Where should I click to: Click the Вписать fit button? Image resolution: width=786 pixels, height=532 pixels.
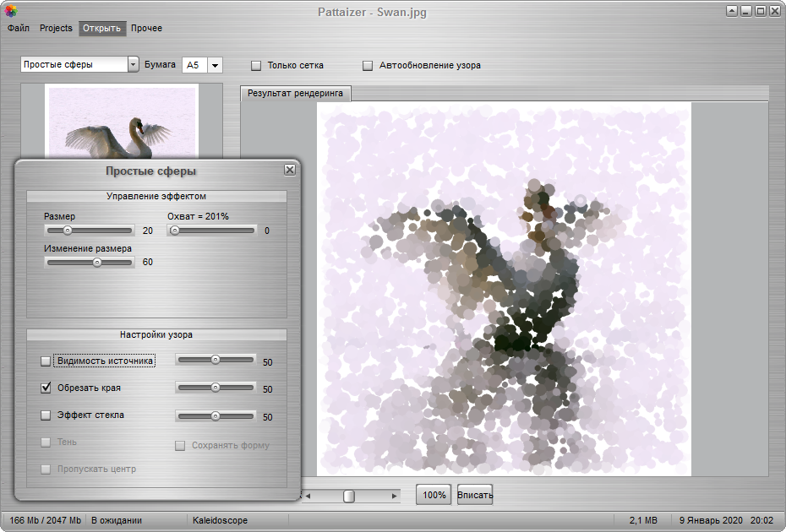point(475,495)
